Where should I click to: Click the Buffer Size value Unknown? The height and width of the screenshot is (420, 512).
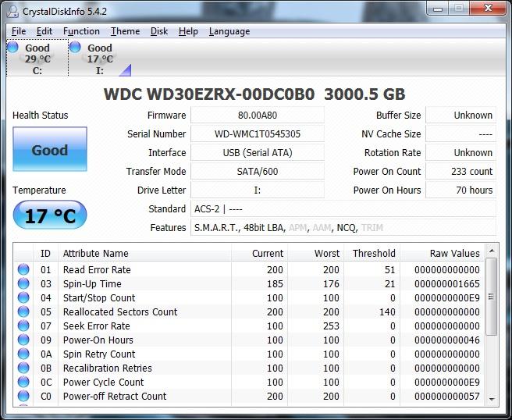[x=460, y=116]
